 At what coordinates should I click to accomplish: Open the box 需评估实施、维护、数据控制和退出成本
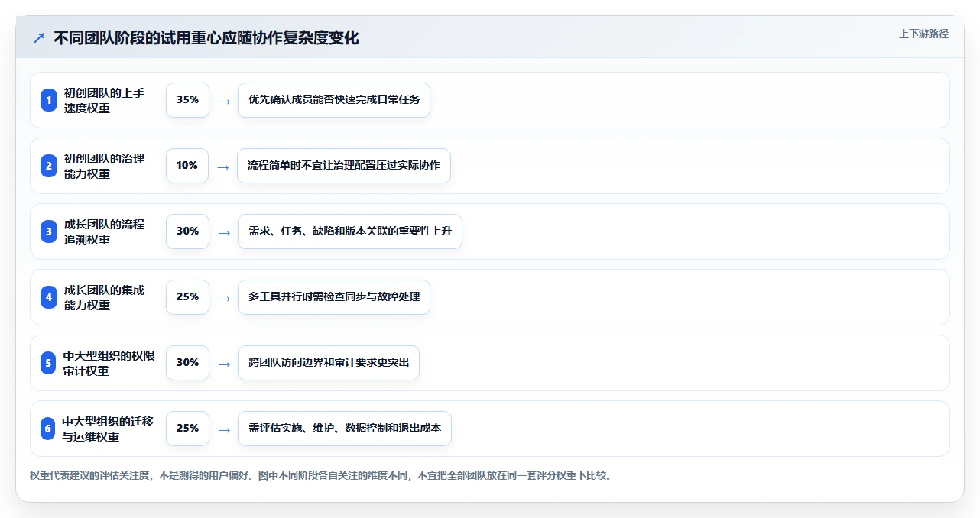tap(345, 429)
